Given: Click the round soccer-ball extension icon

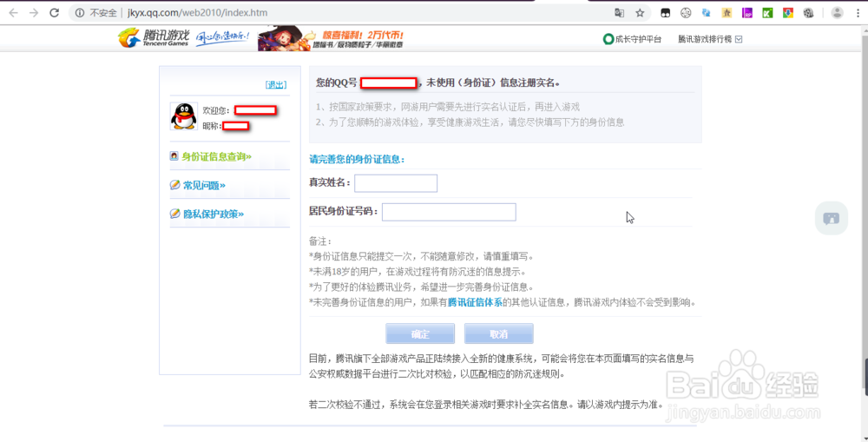Looking at the screenshot, I should click(686, 13).
